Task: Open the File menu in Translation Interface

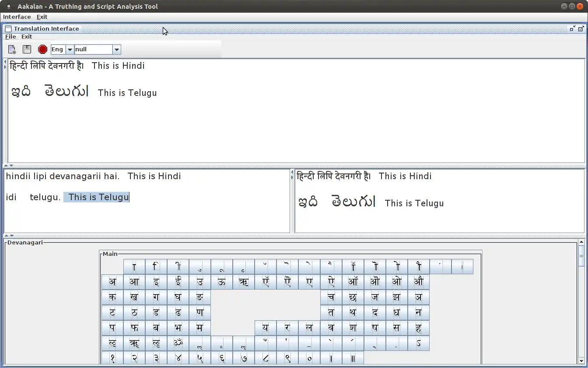Action: (10, 37)
